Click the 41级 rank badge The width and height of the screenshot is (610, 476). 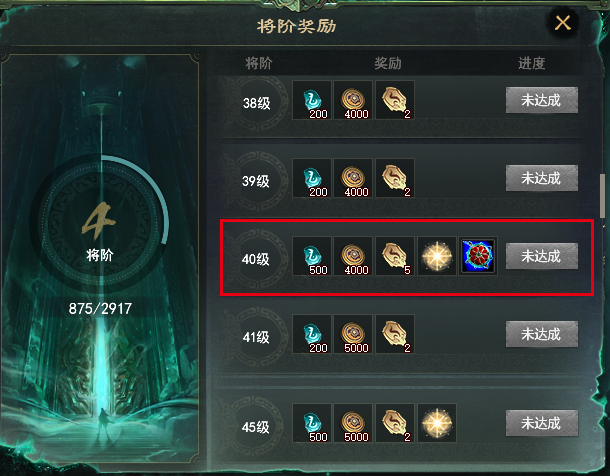click(257, 337)
